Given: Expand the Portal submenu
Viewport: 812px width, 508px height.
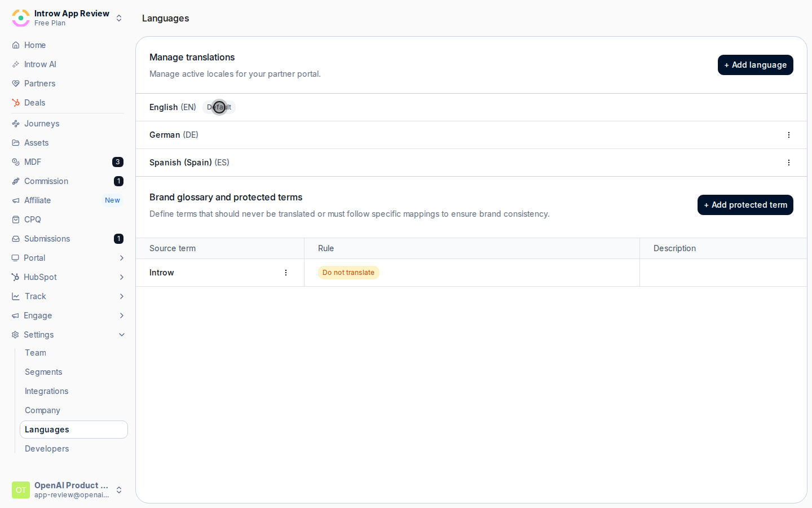Looking at the screenshot, I should pos(121,258).
